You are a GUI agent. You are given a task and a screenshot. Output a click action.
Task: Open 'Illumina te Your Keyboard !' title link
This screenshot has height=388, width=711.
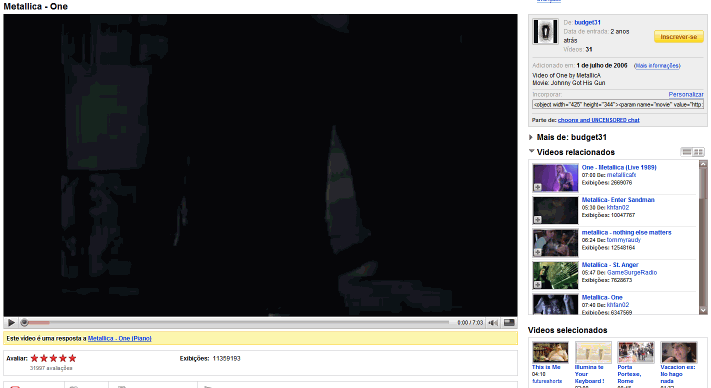click(x=589, y=374)
